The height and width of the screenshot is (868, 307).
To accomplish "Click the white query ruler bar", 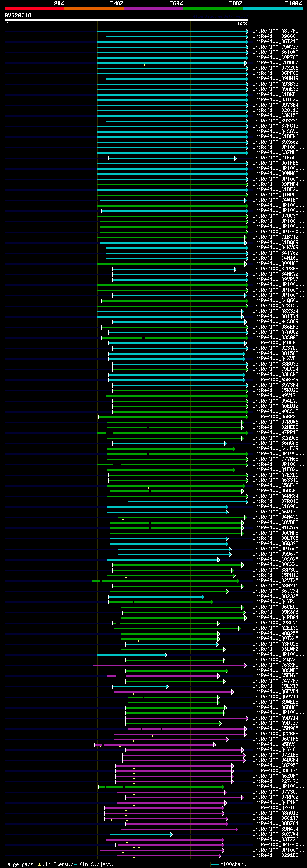I will click(x=127, y=20).
